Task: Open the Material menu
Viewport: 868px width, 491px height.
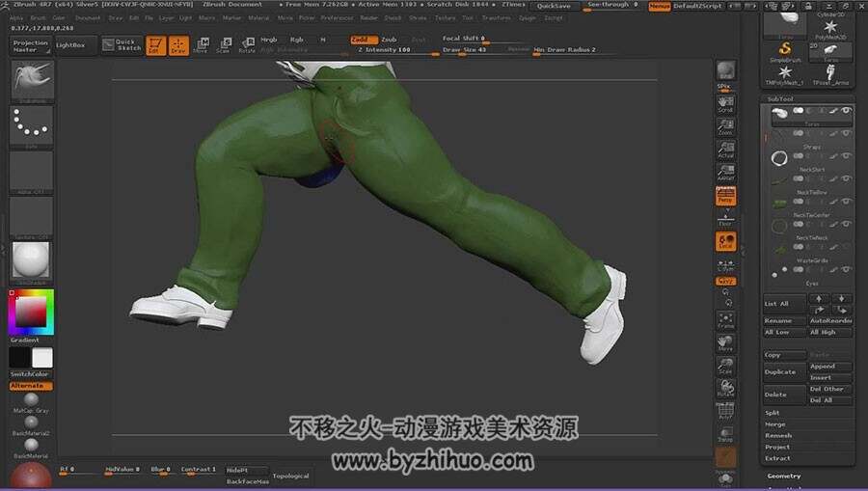Action: [258, 18]
